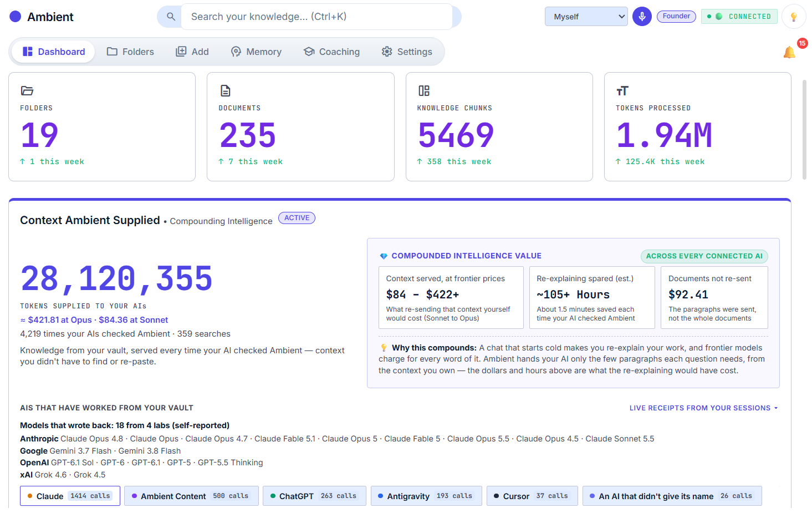Click the open folder icon above Folders
Viewport: 812px width, 513px height.
tap(27, 90)
